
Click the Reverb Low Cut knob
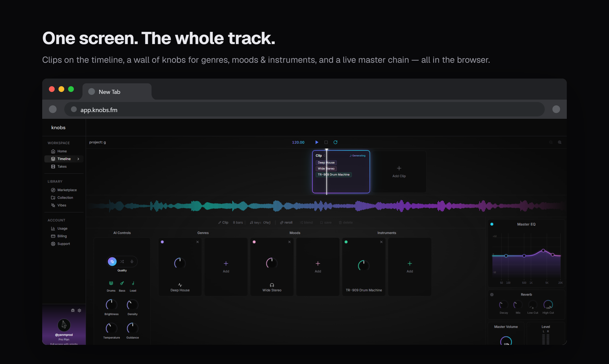point(533,305)
